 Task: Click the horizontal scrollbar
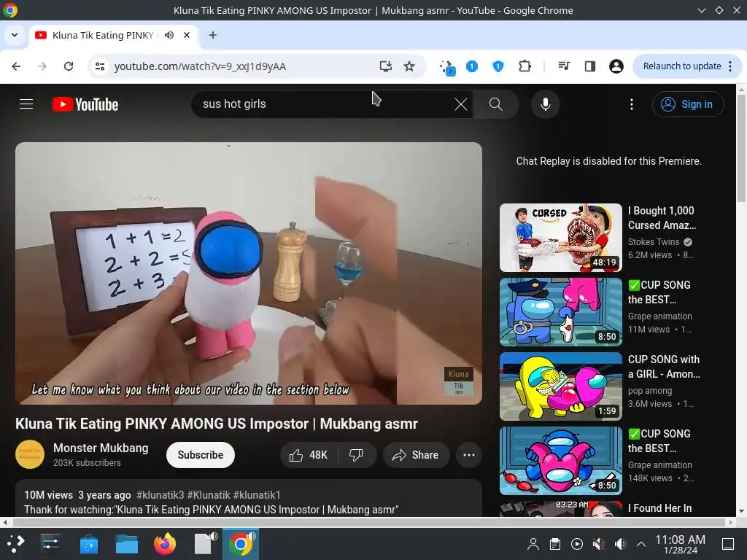[367, 522]
